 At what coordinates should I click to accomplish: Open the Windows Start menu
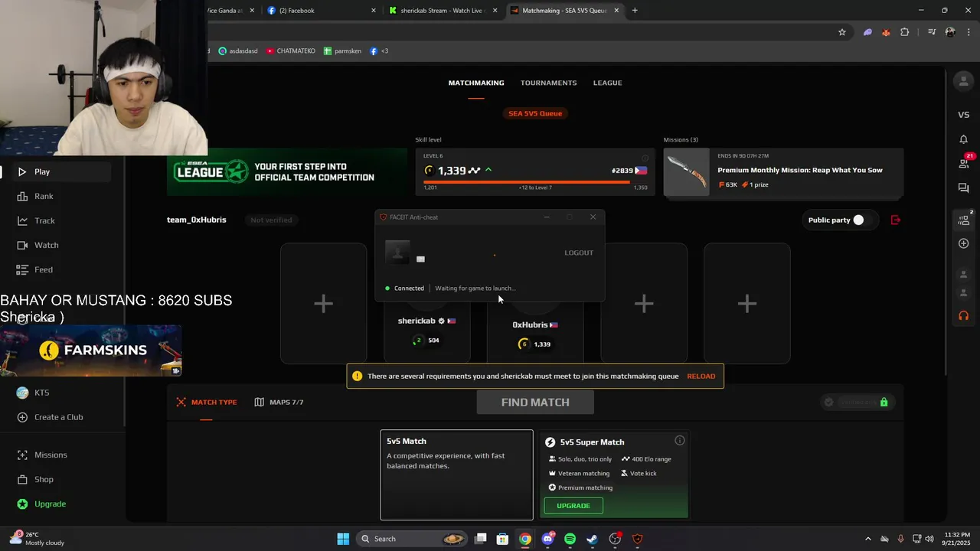343,539
